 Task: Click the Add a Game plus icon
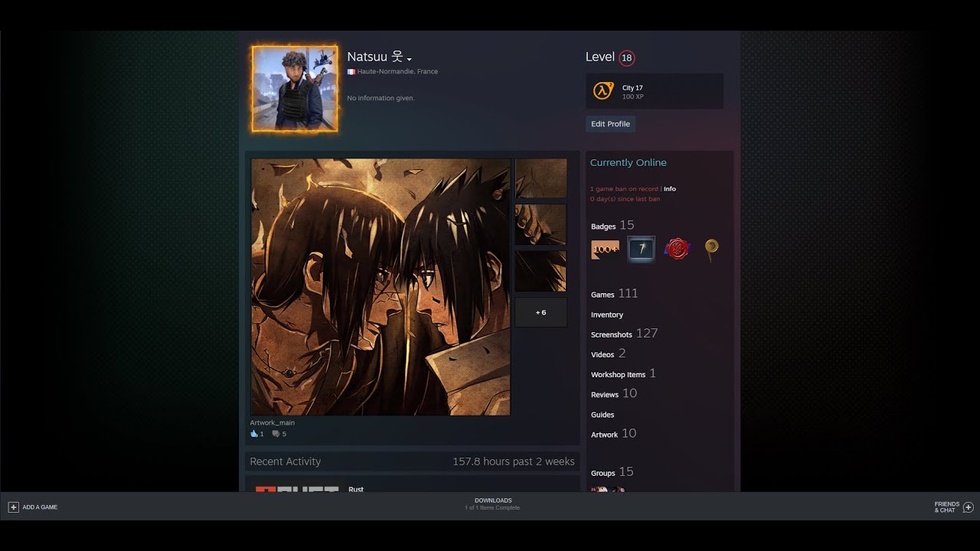(13, 507)
